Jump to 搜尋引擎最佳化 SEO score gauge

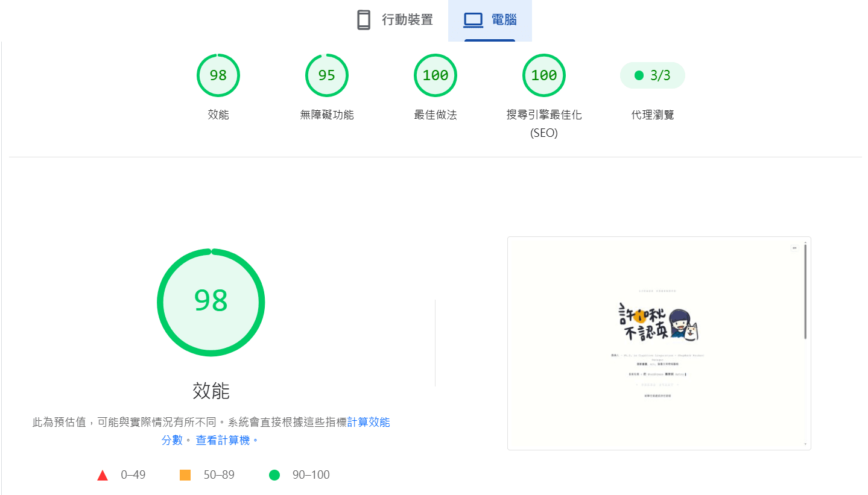point(544,75)
